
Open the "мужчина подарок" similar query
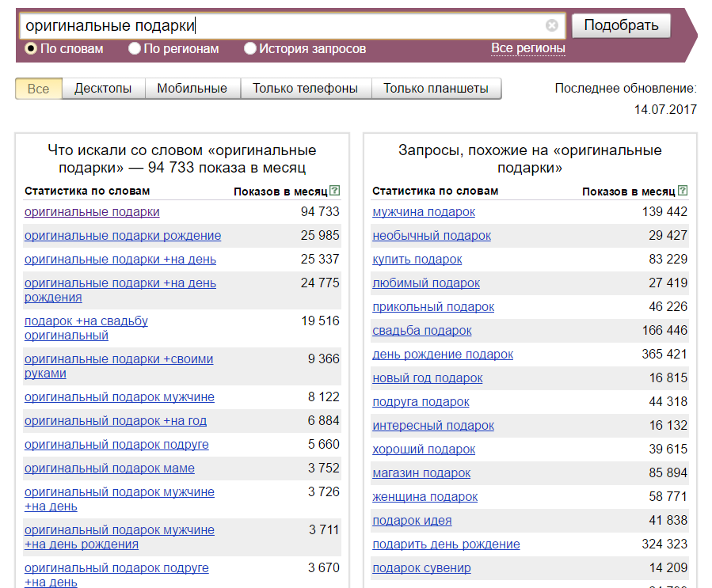tap(424, 212)
